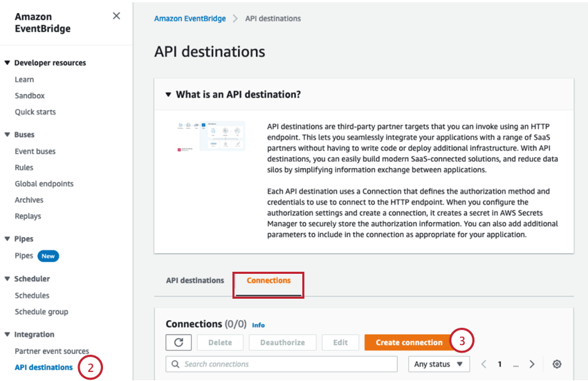
Task: Go to Rules
Action: pyautogui.click(x=24, y=167)
